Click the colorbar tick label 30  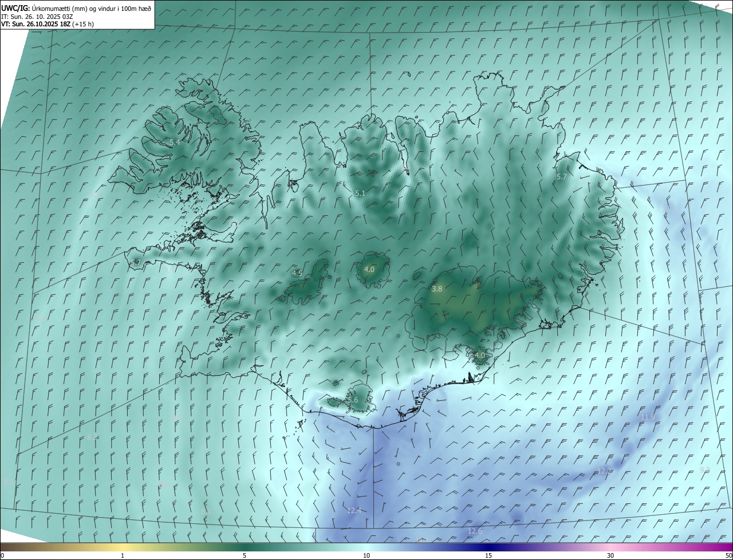[610, 555]
